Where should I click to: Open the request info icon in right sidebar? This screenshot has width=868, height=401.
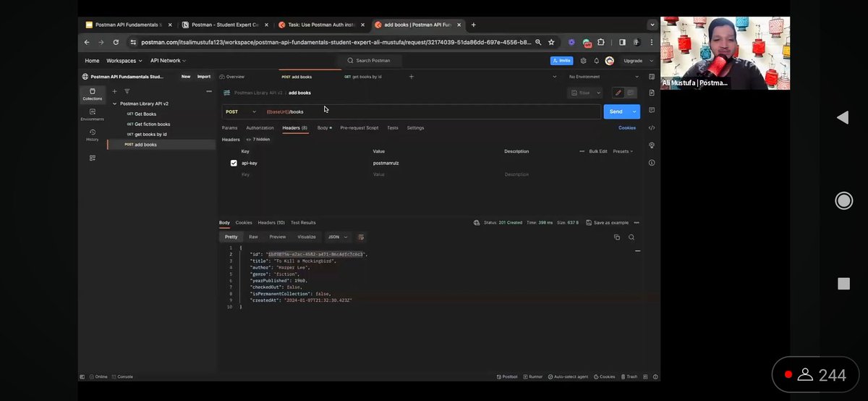[x=652, y=163]
